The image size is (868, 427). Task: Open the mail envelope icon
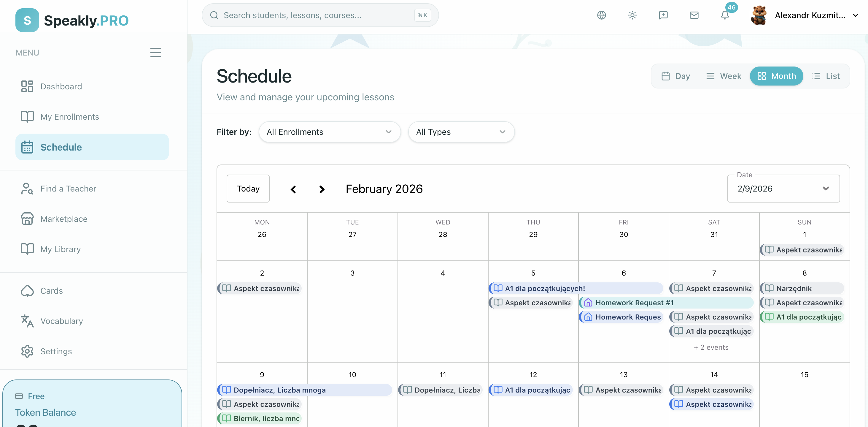pos(694,15)
